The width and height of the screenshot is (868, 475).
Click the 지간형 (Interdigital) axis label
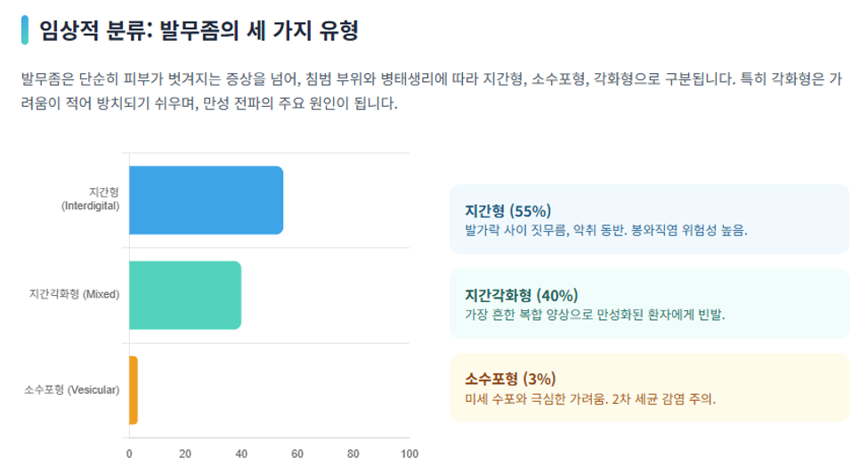(90, 199)
